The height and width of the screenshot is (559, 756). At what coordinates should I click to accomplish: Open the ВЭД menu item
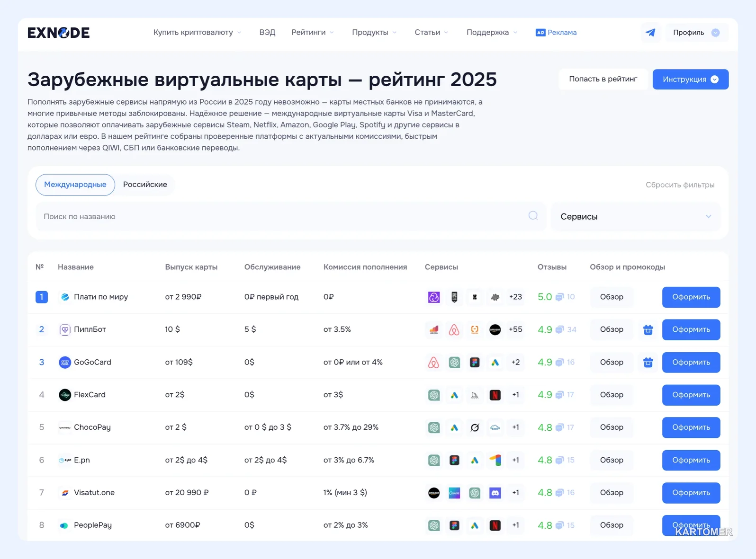[x=267, y=32]
